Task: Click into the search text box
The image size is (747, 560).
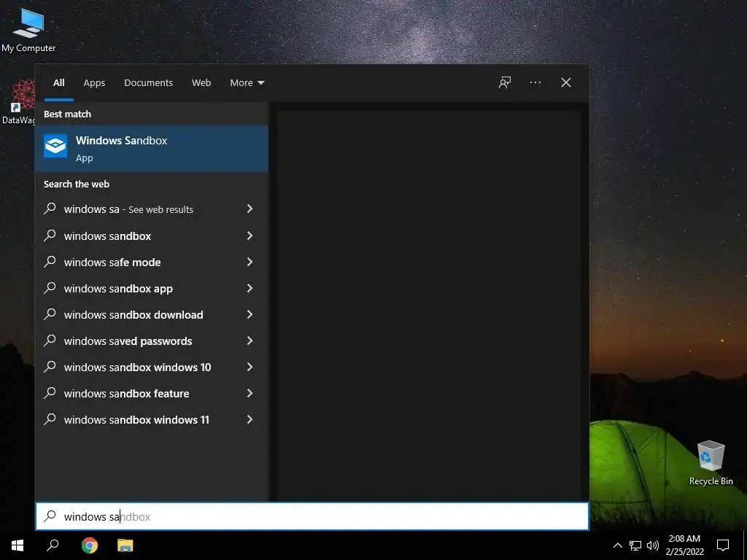Action: (x=312, y=516)
